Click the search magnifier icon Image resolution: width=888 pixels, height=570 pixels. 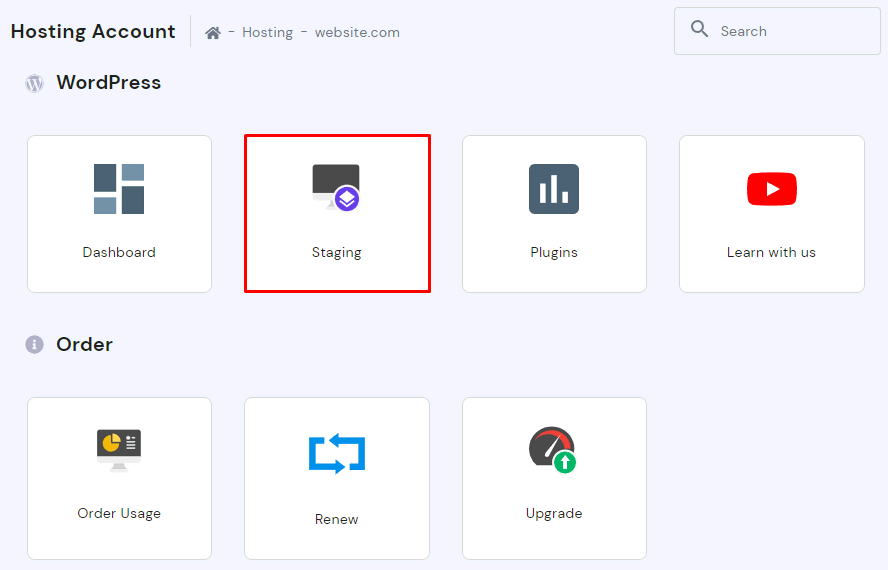pos(700,29)
